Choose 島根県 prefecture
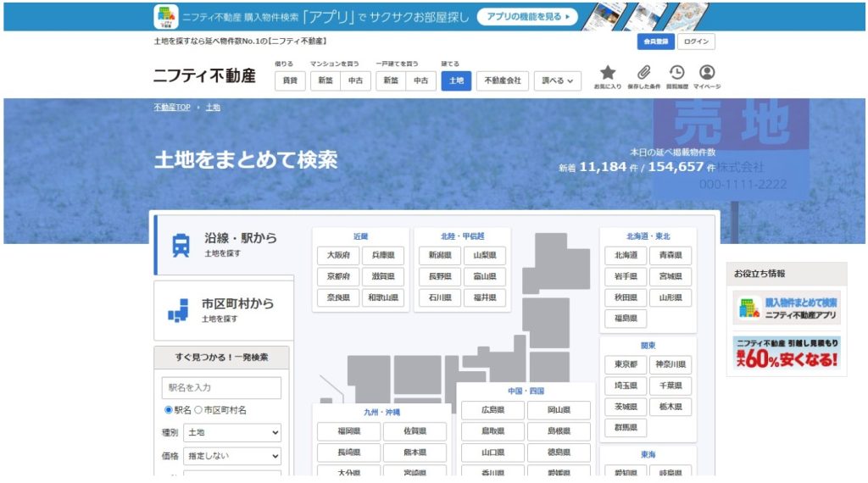Screen dimensions: 868x483 [559, 431]
